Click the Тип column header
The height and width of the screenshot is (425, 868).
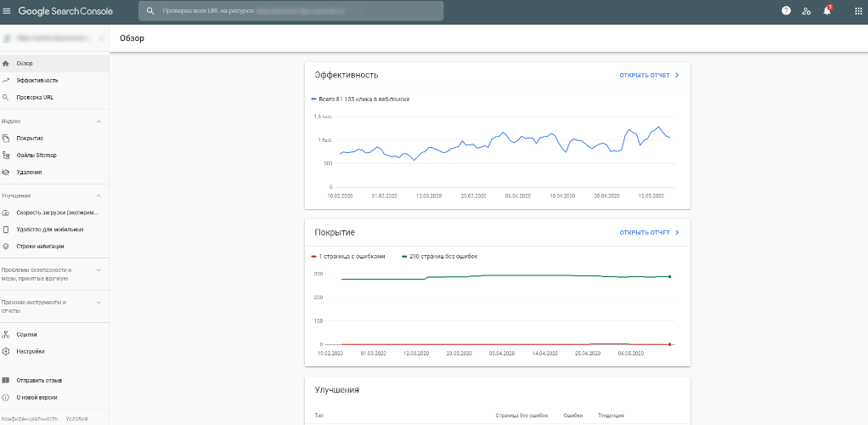coord(319,415)
